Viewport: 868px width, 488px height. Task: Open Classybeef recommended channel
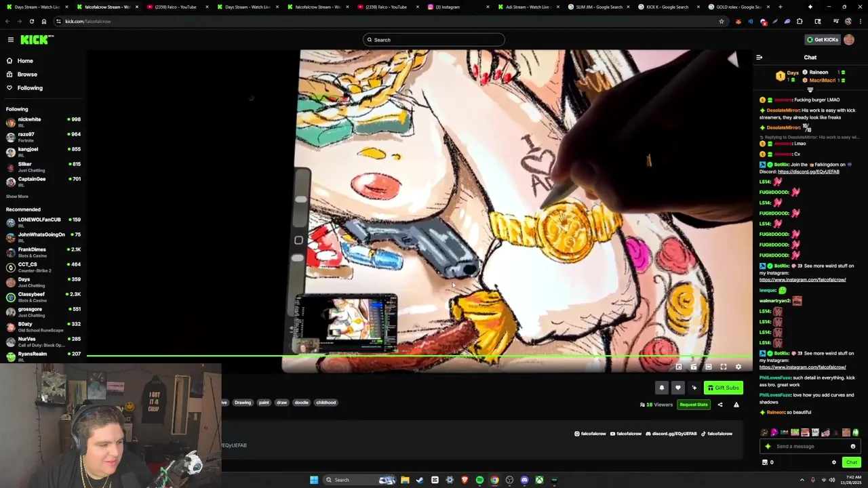(x=43, y=297)
